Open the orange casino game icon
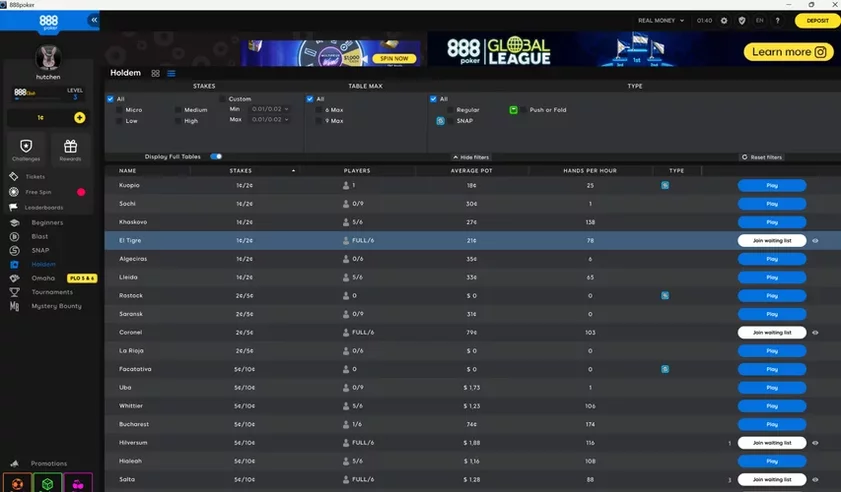841x492 pixels. pyautogui.click(x=17, y=483)
